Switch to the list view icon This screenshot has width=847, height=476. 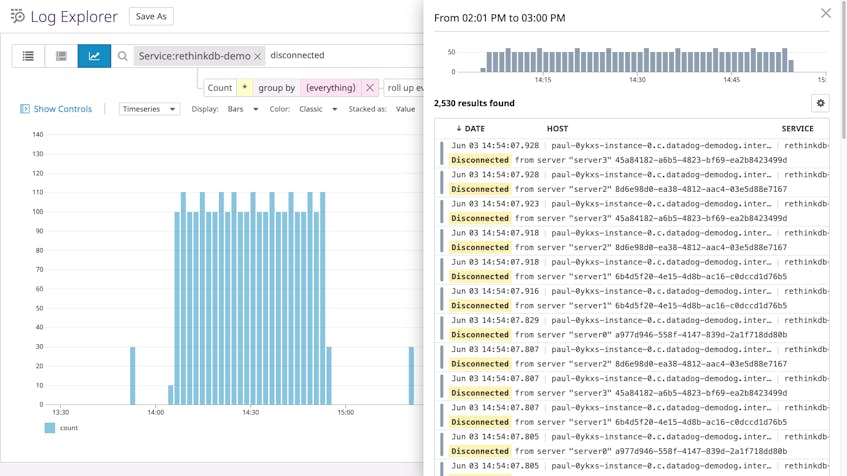(28, 56)
